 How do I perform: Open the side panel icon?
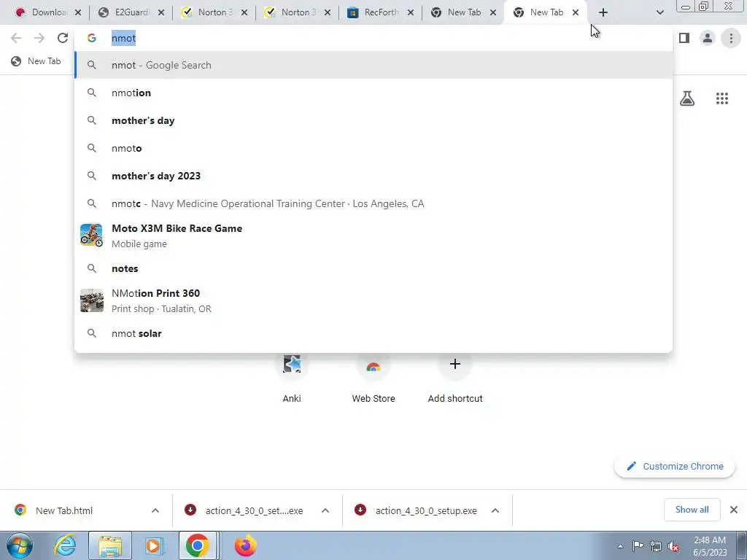pos(684,38)
